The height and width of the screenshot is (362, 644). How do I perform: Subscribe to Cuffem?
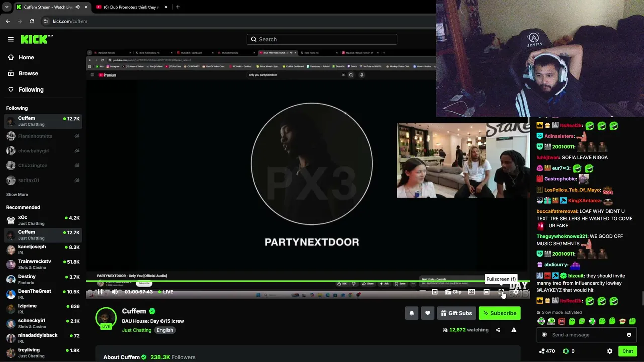coord(500,313)
